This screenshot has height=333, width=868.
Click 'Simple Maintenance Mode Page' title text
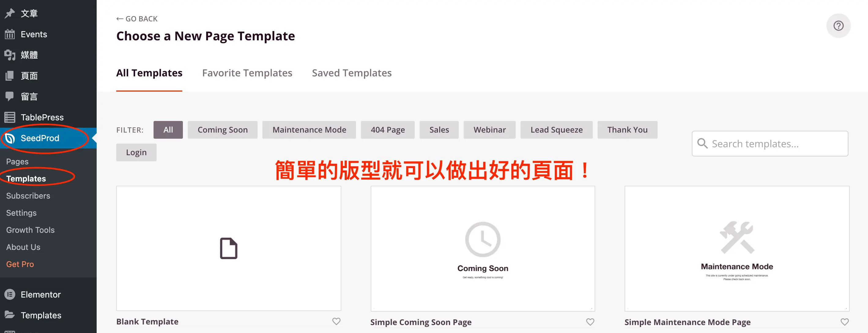[x=687, y=322]
